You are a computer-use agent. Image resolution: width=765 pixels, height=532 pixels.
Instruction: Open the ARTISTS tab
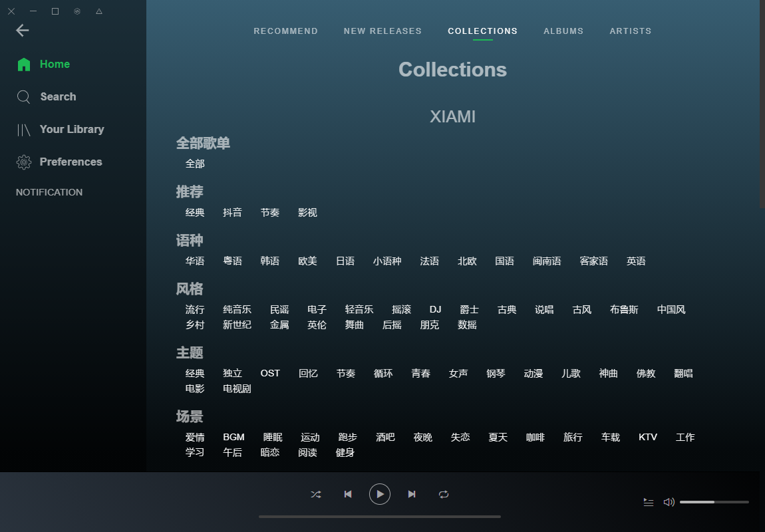point(631,31)
